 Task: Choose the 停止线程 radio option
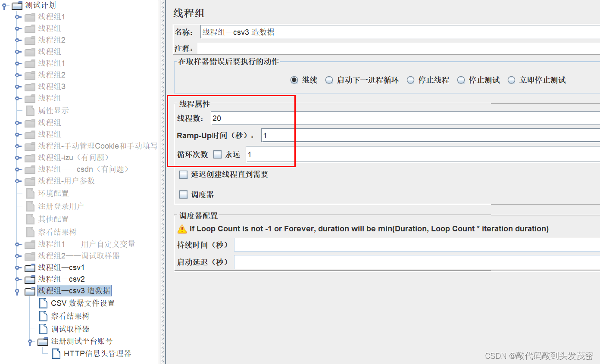click(411, 80)
